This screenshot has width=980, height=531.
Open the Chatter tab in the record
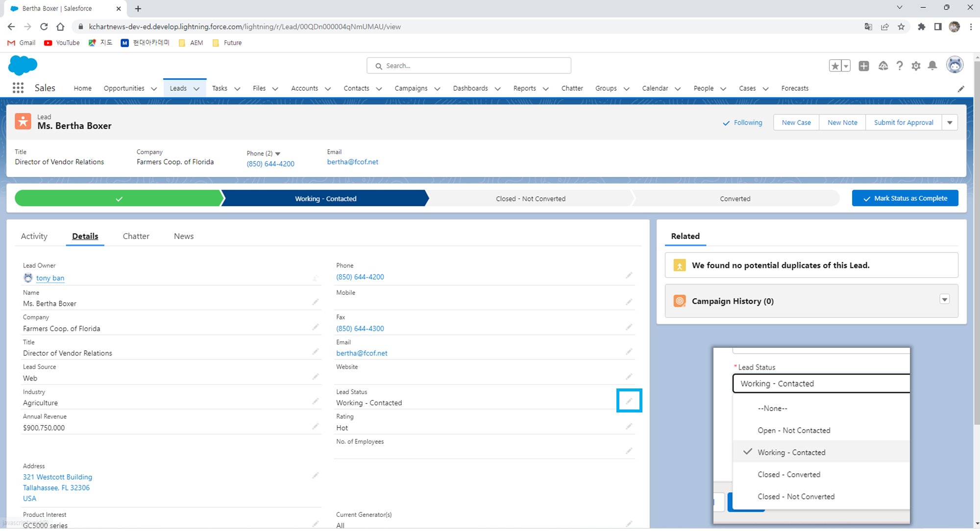[x=136, y=236]
